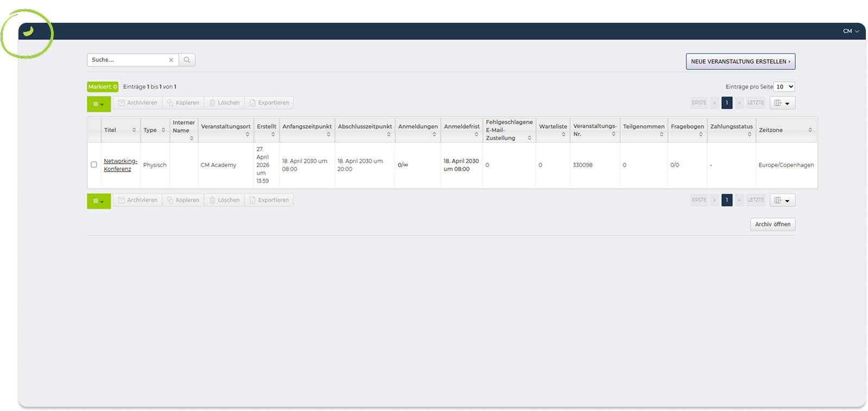Clear the search field with the X icon

[171, 60]
